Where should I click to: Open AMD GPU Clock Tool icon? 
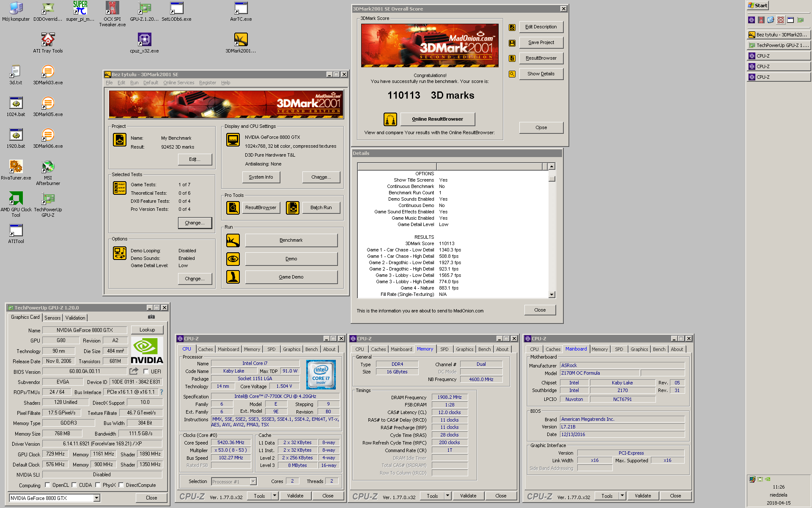pos(16,204)
